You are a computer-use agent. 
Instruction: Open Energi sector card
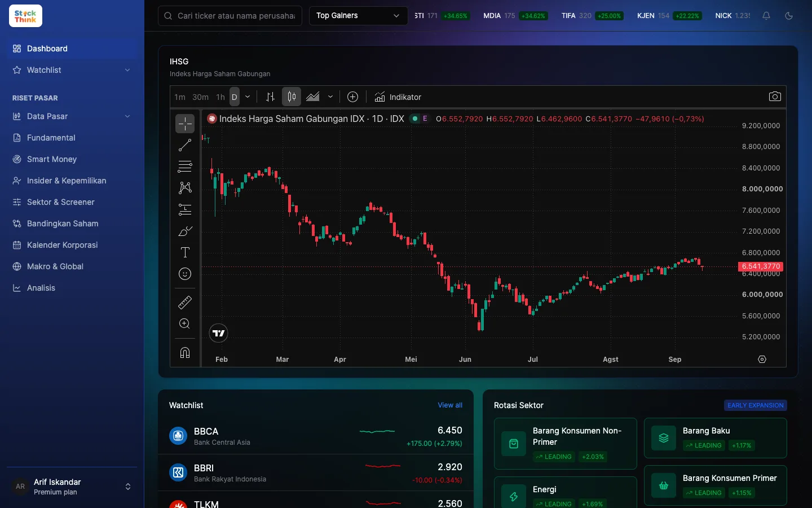click(x=566, y=492)
